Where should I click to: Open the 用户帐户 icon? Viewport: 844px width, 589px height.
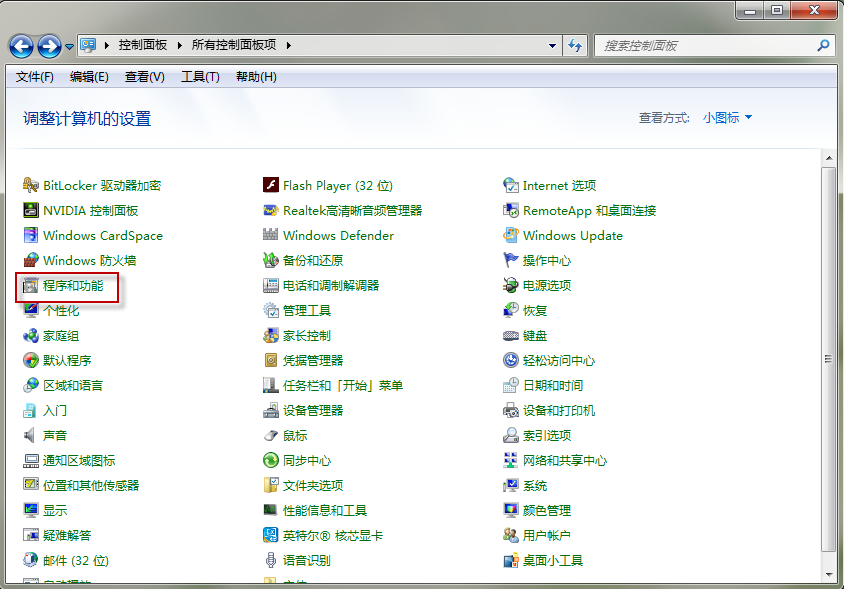click(510, 535)
